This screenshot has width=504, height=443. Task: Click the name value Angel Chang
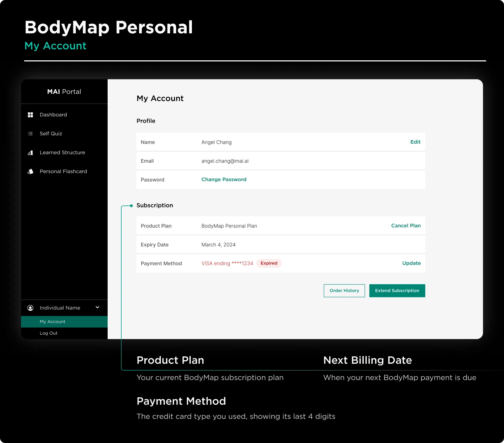coord(216,142)
